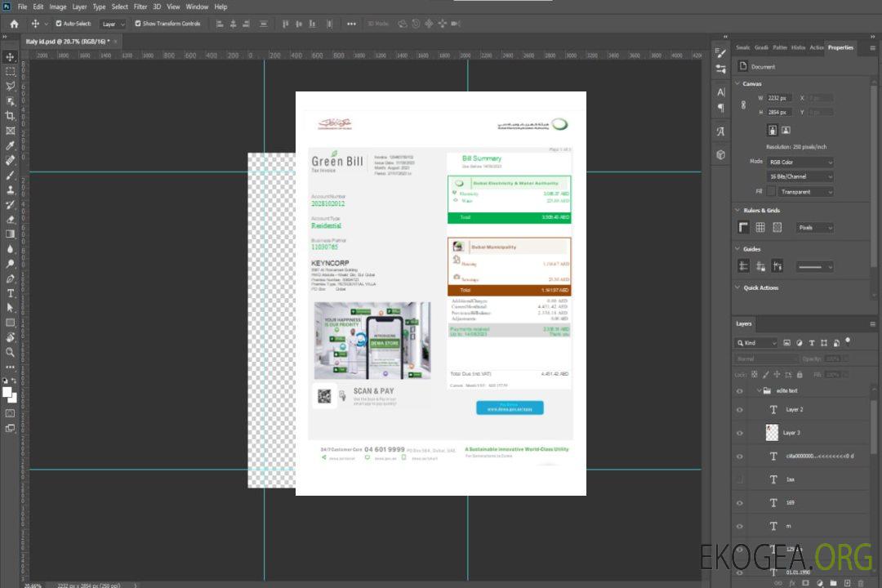This screenshot has height=588, width=882.
Task: Open the 16 Bits/Channel dropdown
Action: [800, 176]
